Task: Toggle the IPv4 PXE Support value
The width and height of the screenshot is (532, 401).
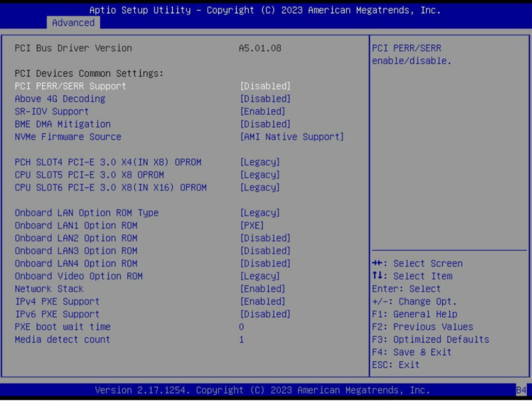Action: tap(262, 302)
